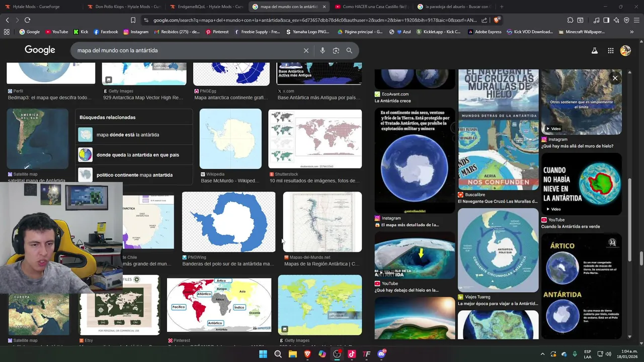
Task: Open the Kick bookmark
Action: click(80, 32)
